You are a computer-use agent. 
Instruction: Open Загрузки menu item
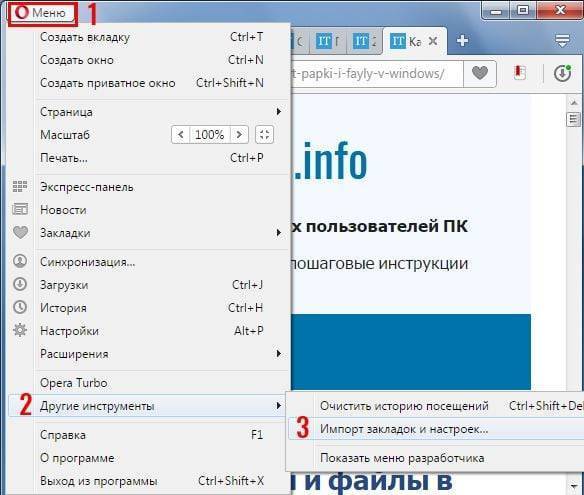tap(162, 285)
